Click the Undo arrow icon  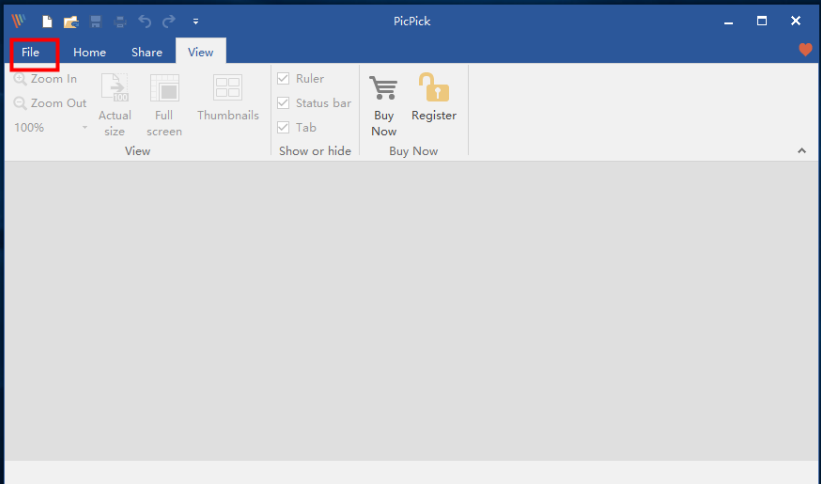pos(144,21)
